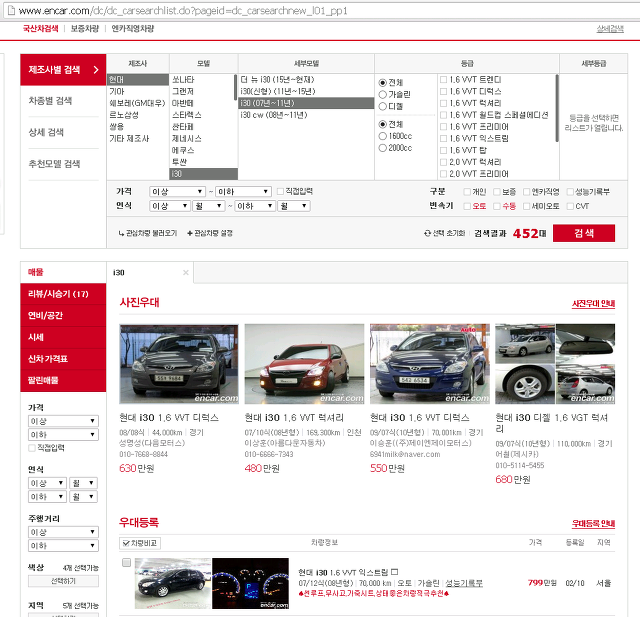The height and width of the screenshot is (617, 640).
Task: Select 기아 in manufacturer list
Action: [x=138, y=91]
